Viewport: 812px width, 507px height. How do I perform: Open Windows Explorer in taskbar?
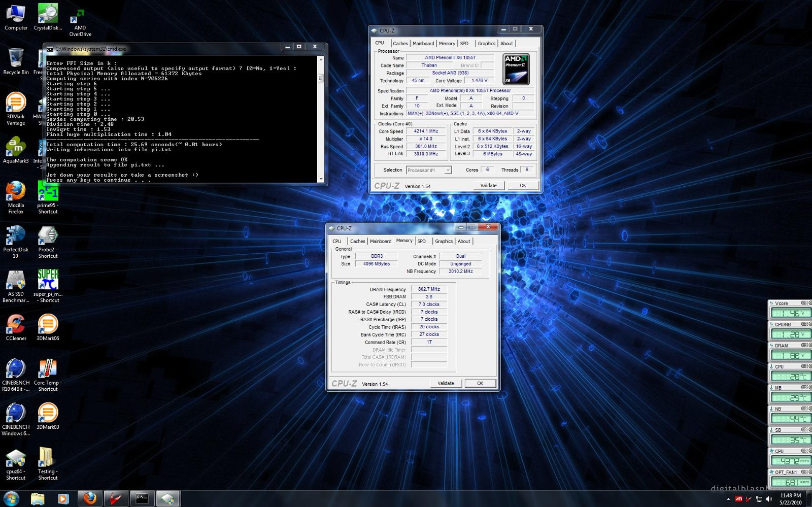coord(38,499)
